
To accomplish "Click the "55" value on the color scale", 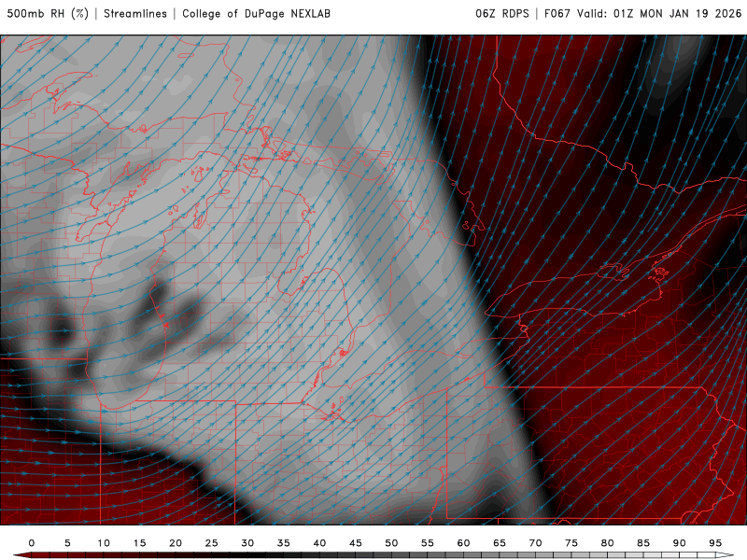I will (x=428, y=543).
